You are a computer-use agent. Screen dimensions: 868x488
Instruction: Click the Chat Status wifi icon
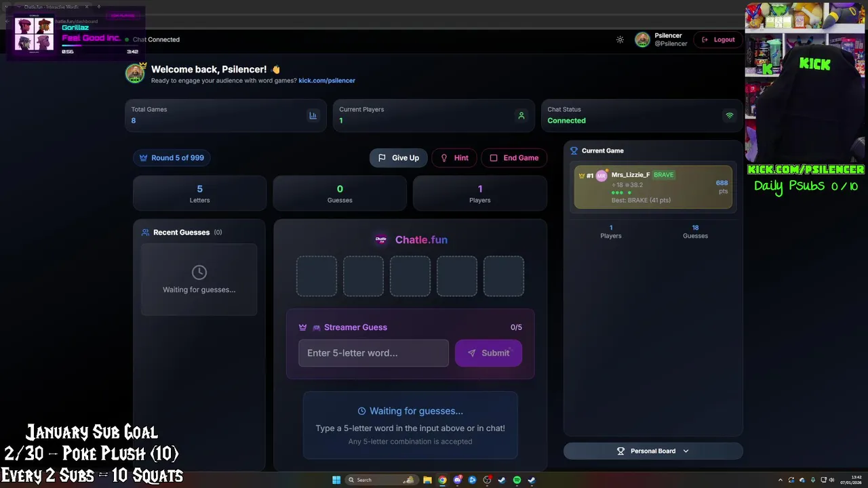730,115
